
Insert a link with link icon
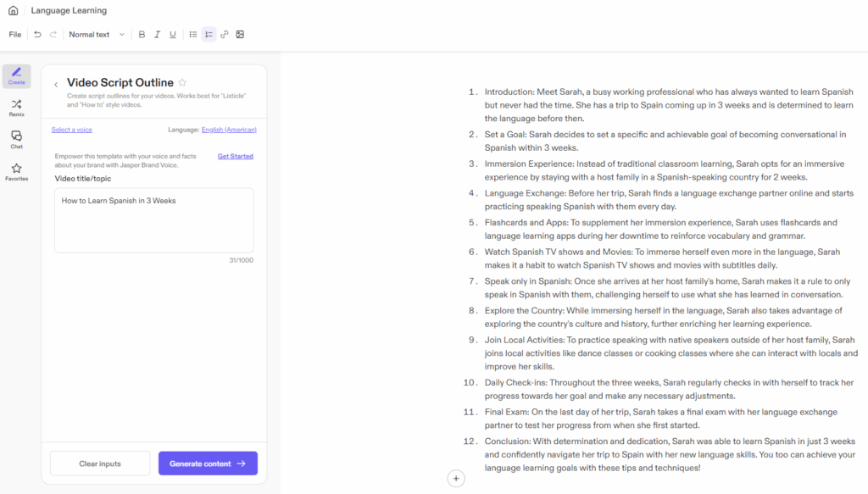point(225,35)
